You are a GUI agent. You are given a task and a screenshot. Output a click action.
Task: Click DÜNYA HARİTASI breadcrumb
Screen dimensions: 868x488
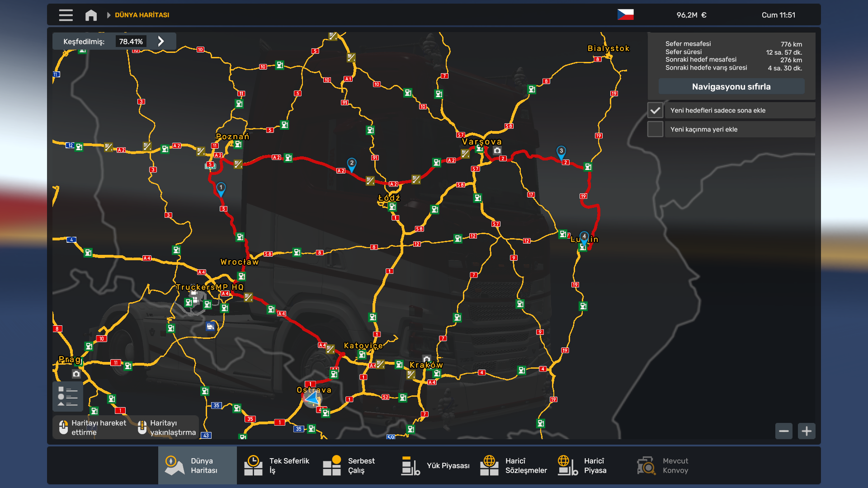click(142, 15)
